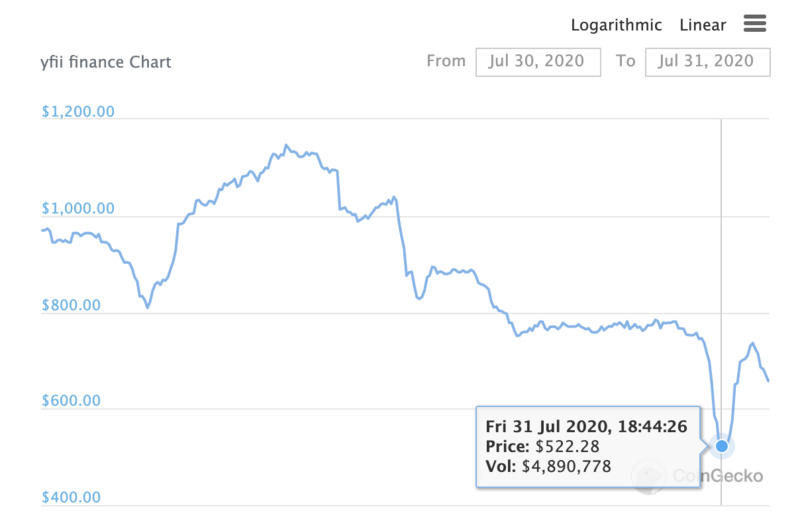Click the To label text

click(x=625, y=61)
